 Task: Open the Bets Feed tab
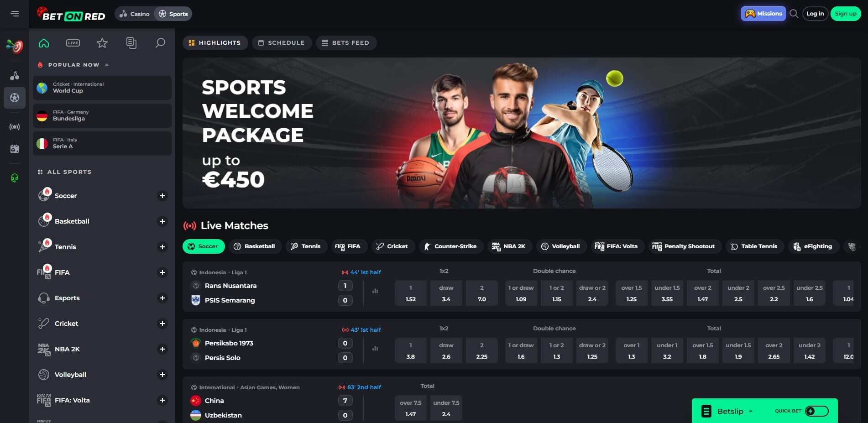(x=346, y=43)
